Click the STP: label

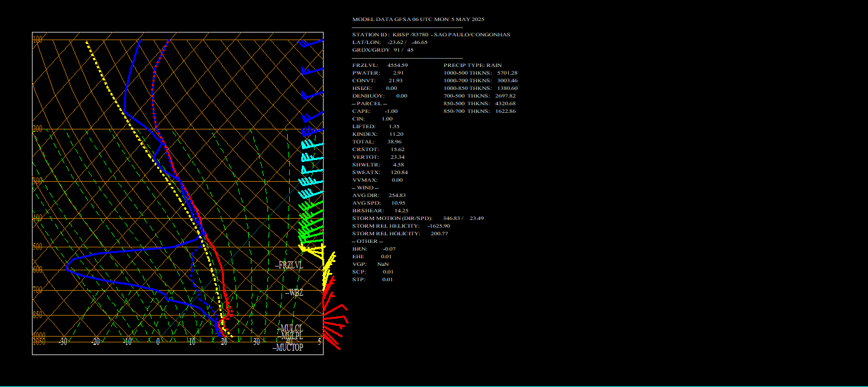(357, 279)
